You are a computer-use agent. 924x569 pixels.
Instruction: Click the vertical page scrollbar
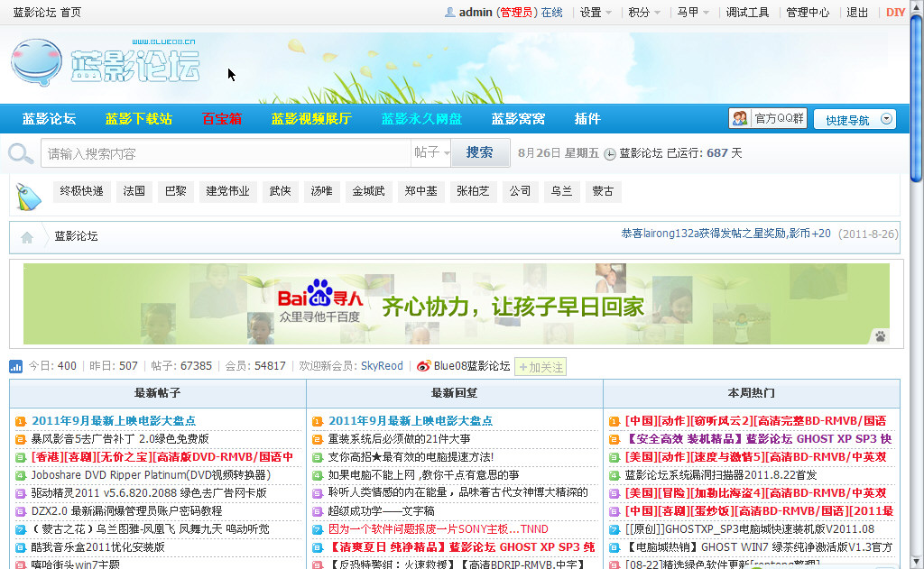[x=917, y=271]
